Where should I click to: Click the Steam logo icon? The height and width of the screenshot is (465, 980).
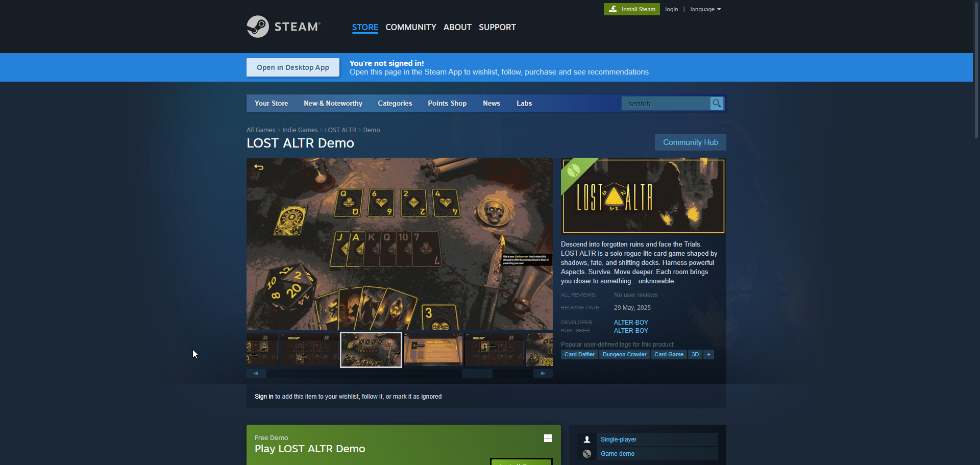click(258, 27)
